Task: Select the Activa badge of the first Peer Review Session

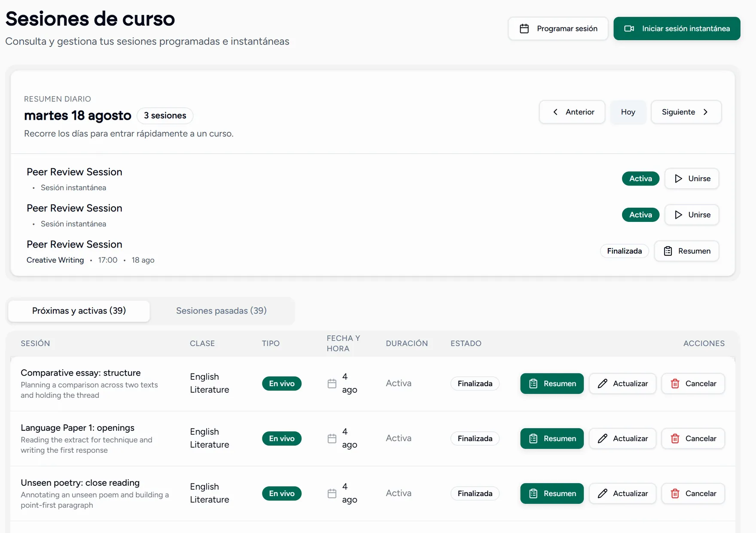Action: 640,179
